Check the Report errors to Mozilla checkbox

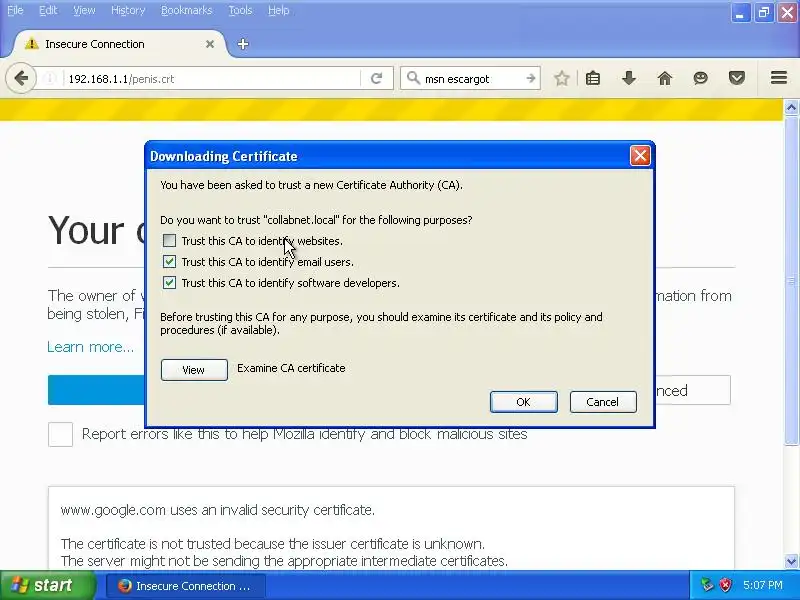(60, 435)
